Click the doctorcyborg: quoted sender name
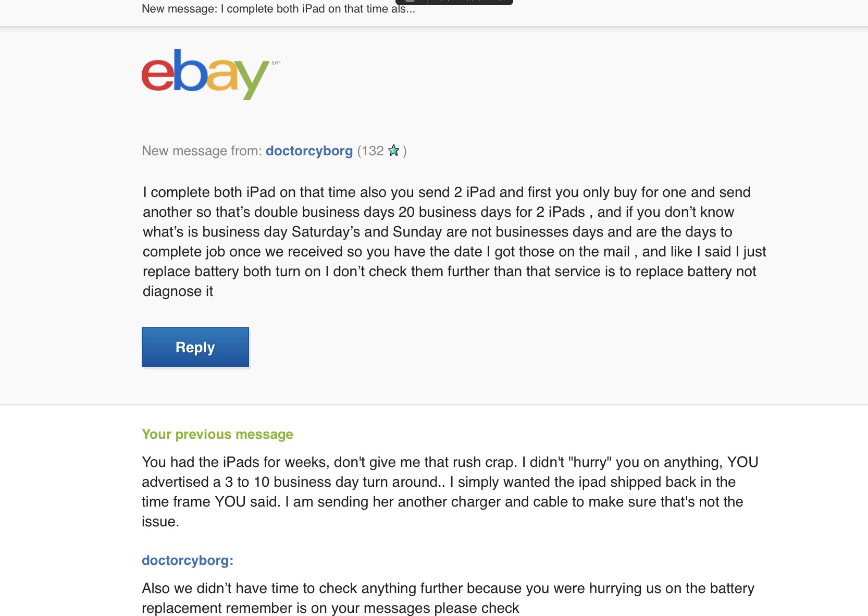Viewport: 868px width, 616px height. click(188, 560)
